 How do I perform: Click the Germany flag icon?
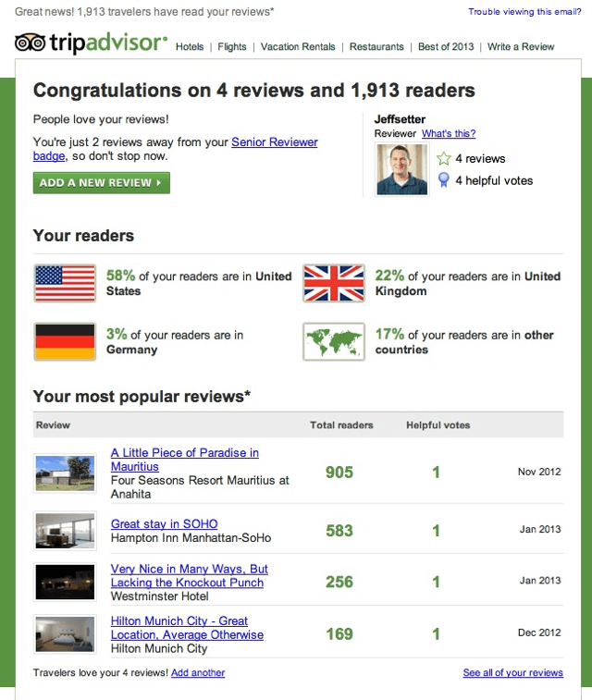65,341
